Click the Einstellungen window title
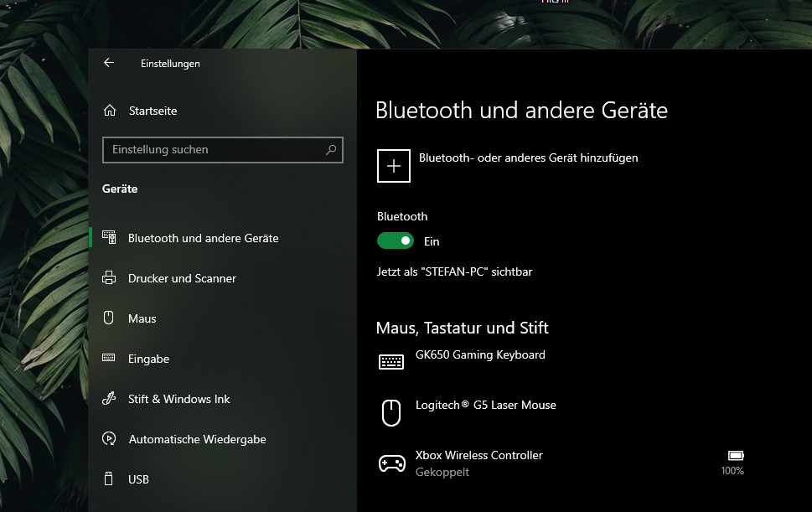Viewport: 812px width, 512px height. [170, 64]
